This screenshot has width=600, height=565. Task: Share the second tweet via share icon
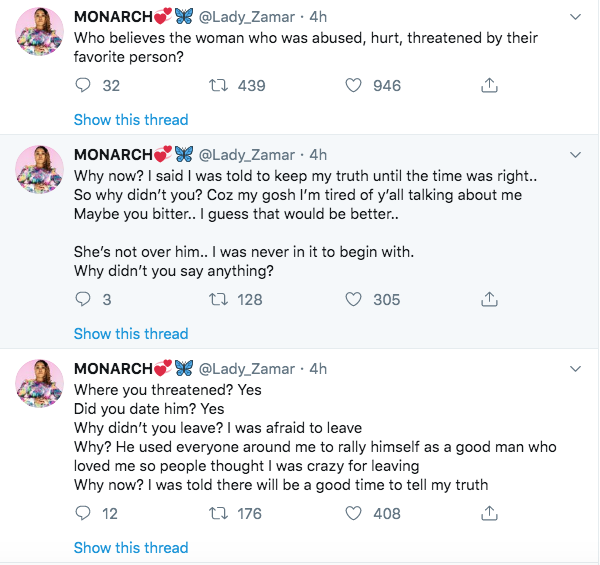tap(489, 299)
